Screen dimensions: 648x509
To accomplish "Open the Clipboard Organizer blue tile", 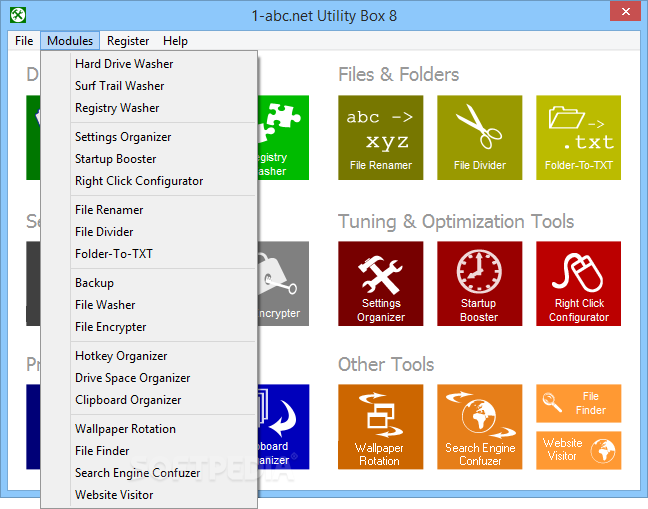I will [x=284, y=427].
